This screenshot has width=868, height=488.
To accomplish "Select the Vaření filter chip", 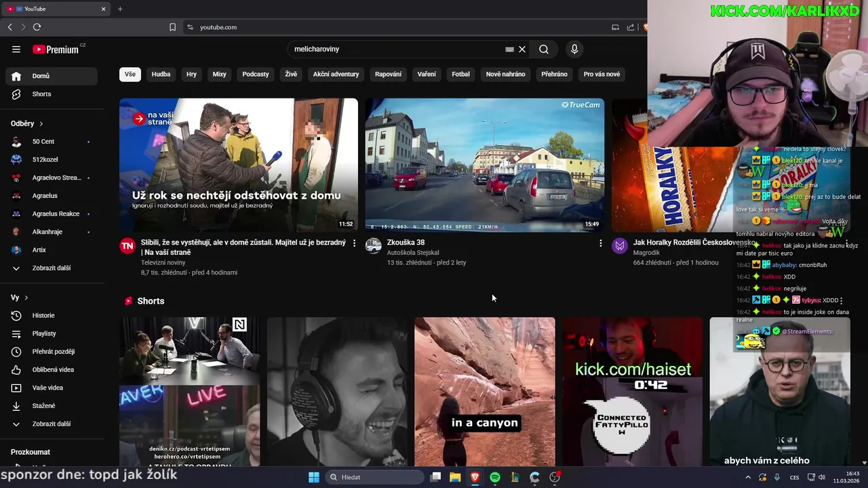I will [x=427, y=74].
